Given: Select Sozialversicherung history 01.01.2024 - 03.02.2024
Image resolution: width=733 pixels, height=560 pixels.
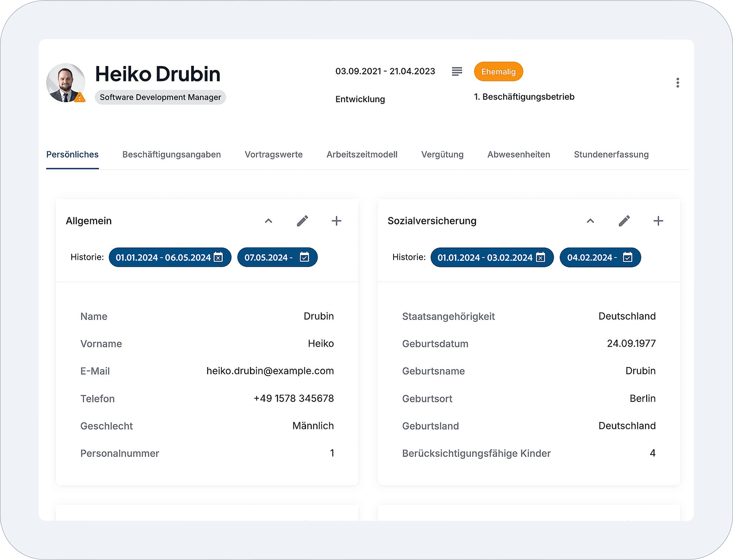Looking at the screenshot, I should coord(485,258).
